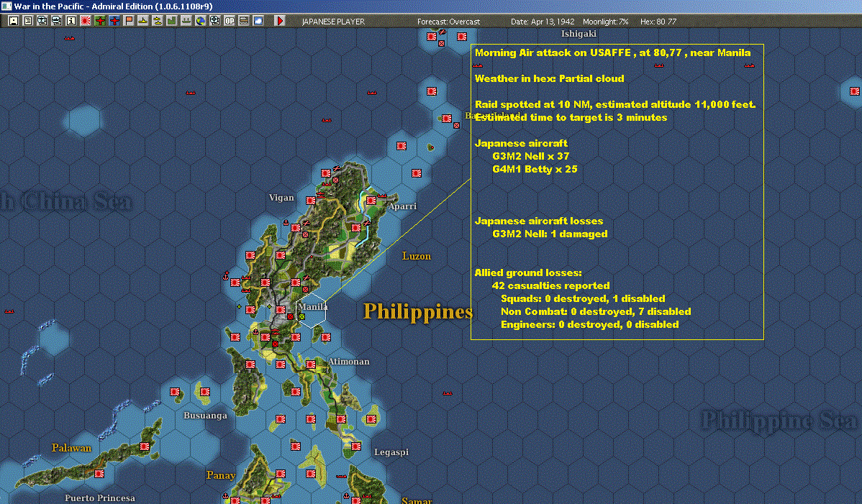Click the striped list toolbar icon after OP
Screen dimensions: 862x504
[x=243, y=21]
